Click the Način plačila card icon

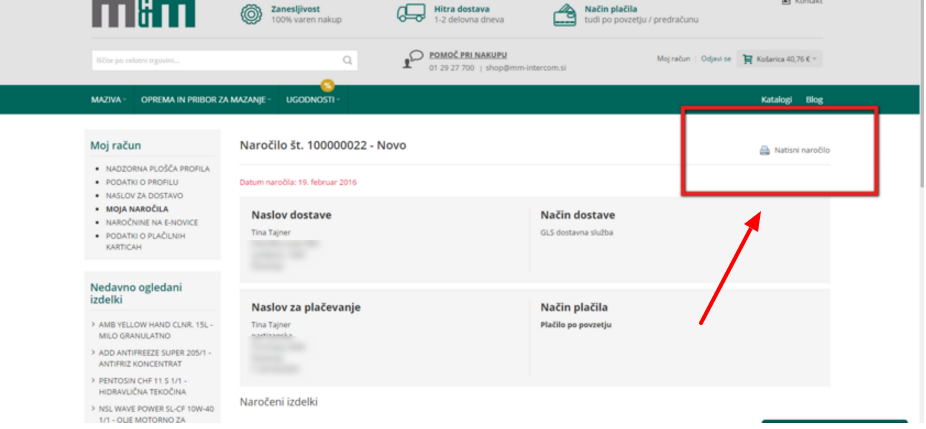click(567, 14)
